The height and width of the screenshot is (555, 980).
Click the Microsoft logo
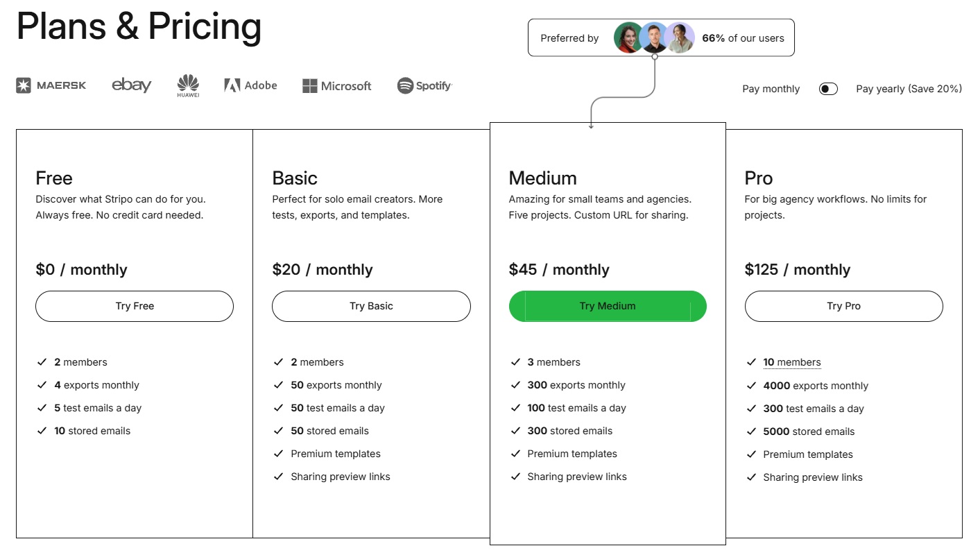click(x=337, y=86)
